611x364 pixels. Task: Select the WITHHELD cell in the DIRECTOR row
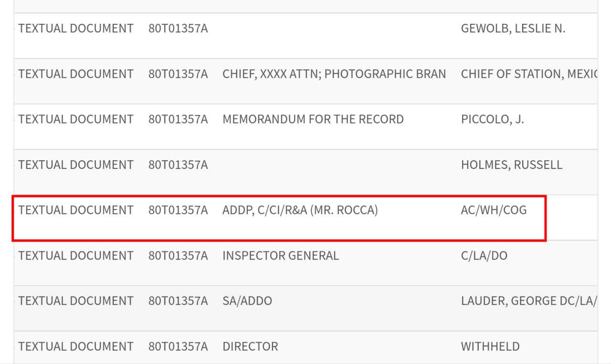coord(490,347)
